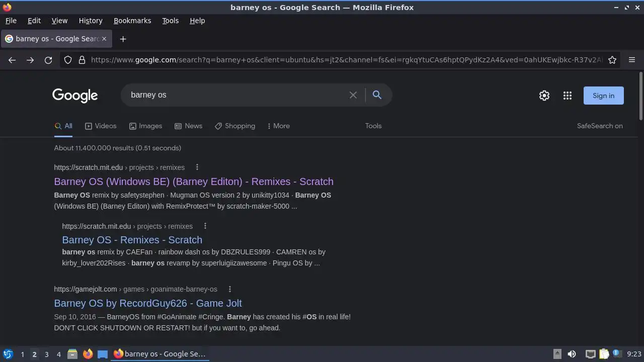Click the Google search input field
This screenshot has width=644, height=362.
coord(236,95)
